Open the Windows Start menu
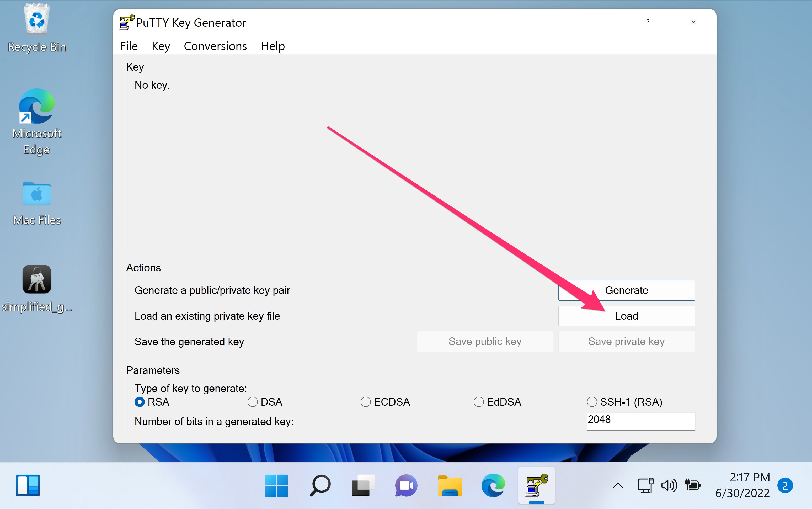This screenshot has width=812, height=509. [276, 485]
